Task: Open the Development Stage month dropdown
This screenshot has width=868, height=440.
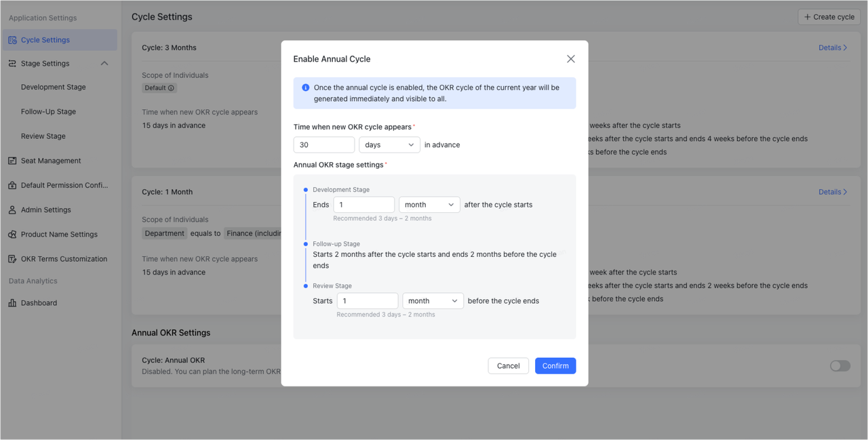Action: (429, 204)
